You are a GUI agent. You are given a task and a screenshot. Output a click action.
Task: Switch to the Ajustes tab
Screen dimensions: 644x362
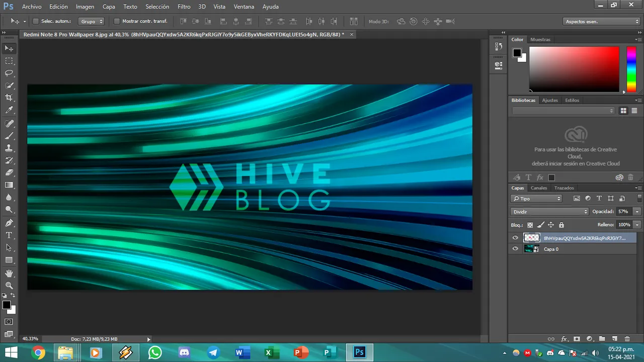550,100
